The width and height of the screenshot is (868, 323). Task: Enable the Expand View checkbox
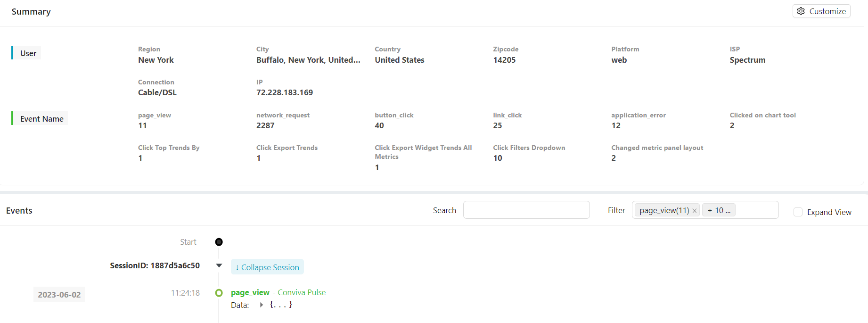[x=798, y=212]
